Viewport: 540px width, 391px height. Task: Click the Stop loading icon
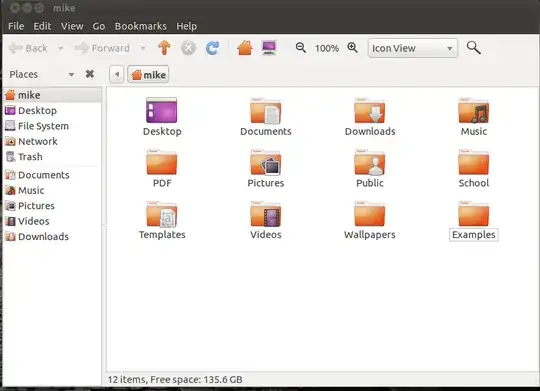coord(188,48)
